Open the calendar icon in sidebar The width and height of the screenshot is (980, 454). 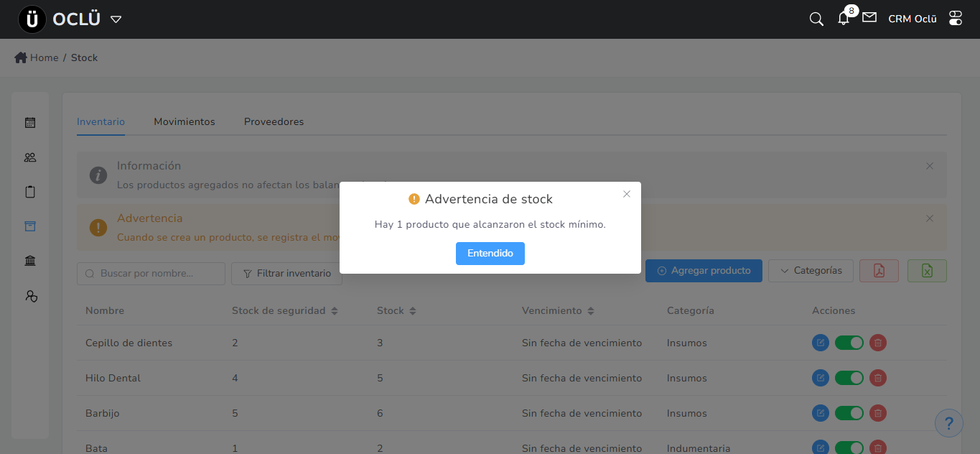[30, 123]
